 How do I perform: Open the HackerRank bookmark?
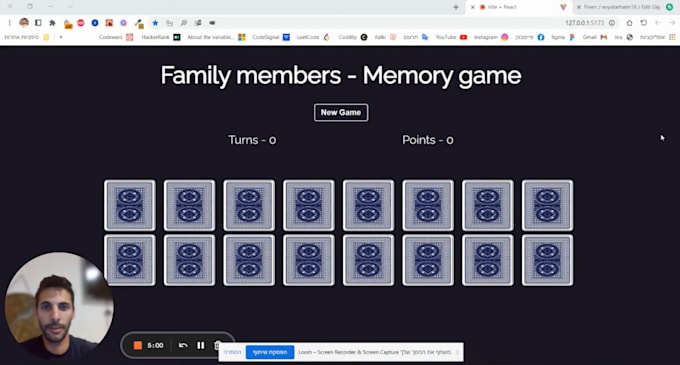click(160, 37)
